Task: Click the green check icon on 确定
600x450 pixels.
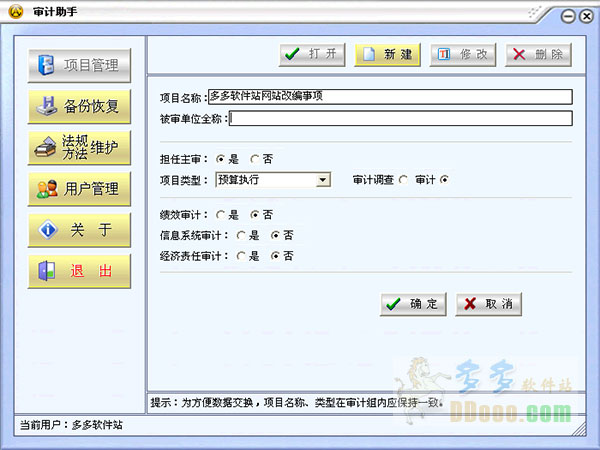Action: (x=393, y=304)
